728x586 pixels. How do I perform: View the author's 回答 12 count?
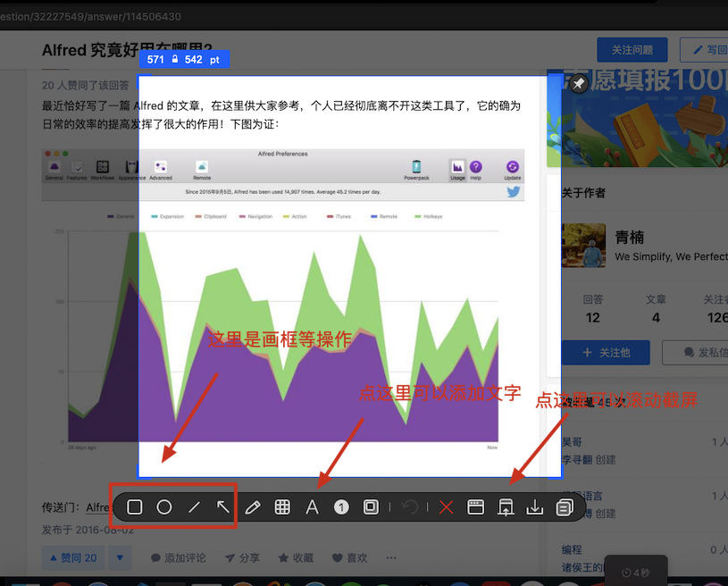(593, 309)
